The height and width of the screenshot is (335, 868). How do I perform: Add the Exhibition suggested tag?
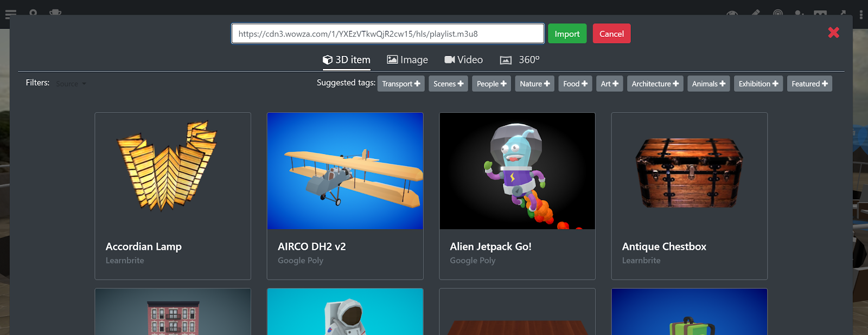point(758,83)
